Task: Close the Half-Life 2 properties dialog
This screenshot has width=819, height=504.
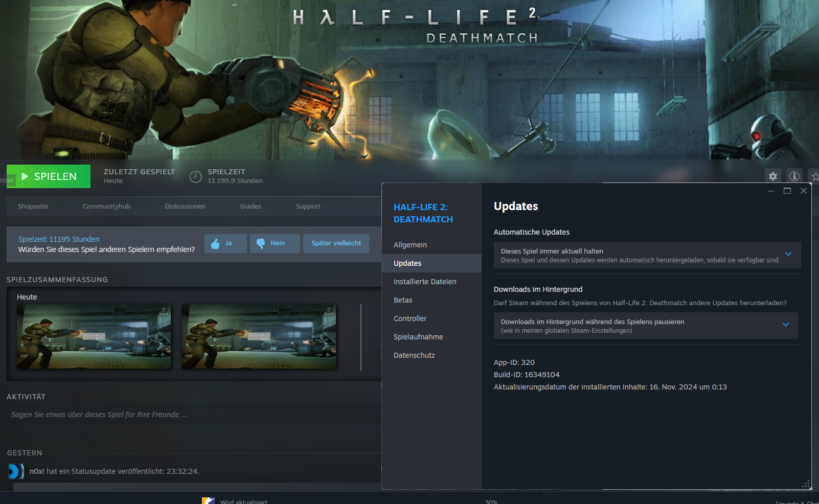Action: click(x=804, y=191)
